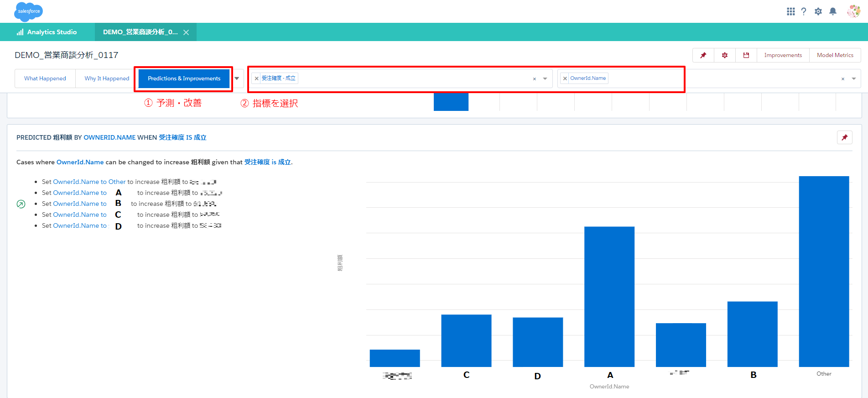The width and height of the screenshot is (868, 398).
Task: Open the 受注確度 selector dropdown arrow
Action: point(545,79)
